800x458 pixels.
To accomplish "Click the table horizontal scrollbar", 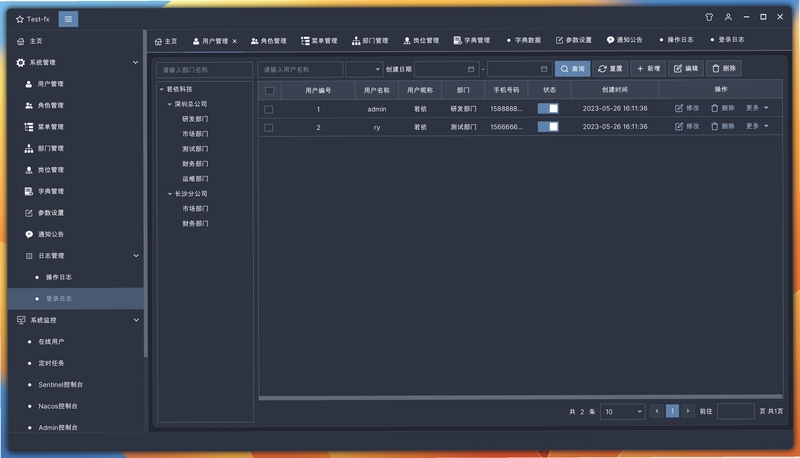I will (x=520, y=396).
